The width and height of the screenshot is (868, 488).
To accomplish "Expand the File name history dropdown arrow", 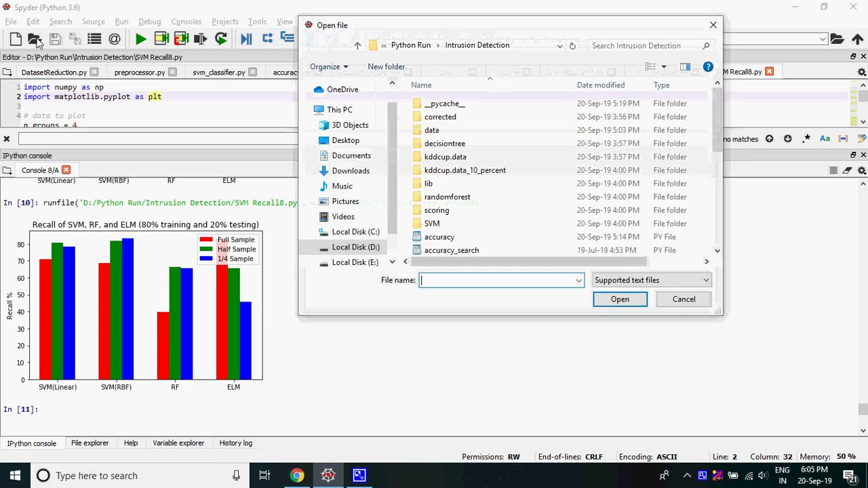I will pyautogui.click(x=578, y=281).
